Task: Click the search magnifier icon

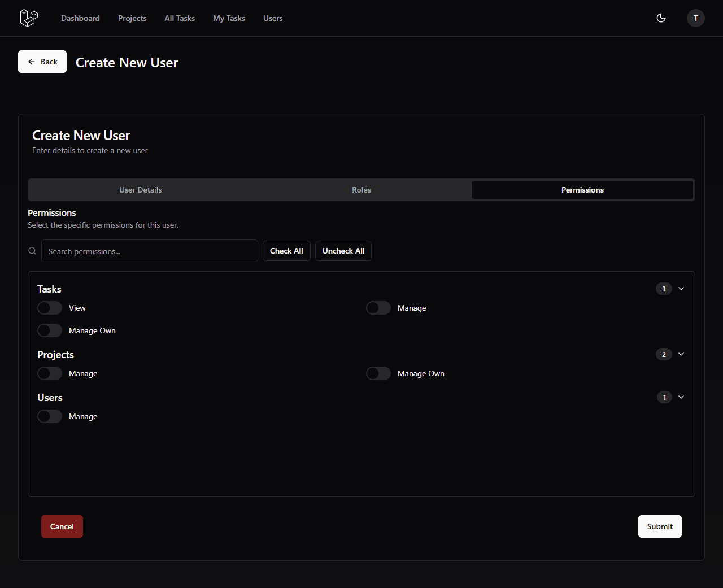Action: 32,250
